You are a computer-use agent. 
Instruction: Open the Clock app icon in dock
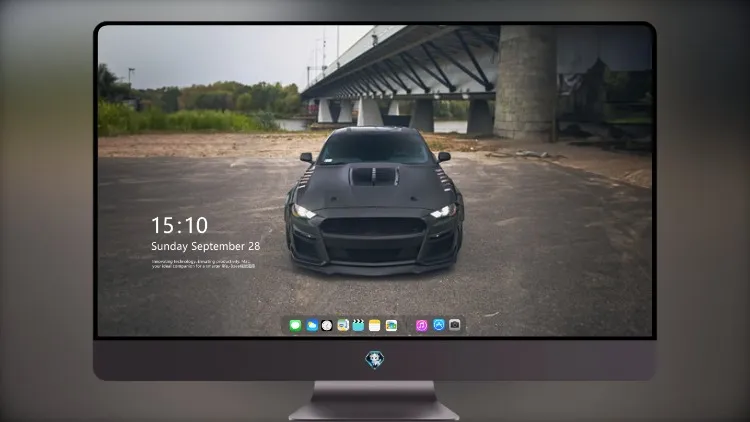[327, 325]
